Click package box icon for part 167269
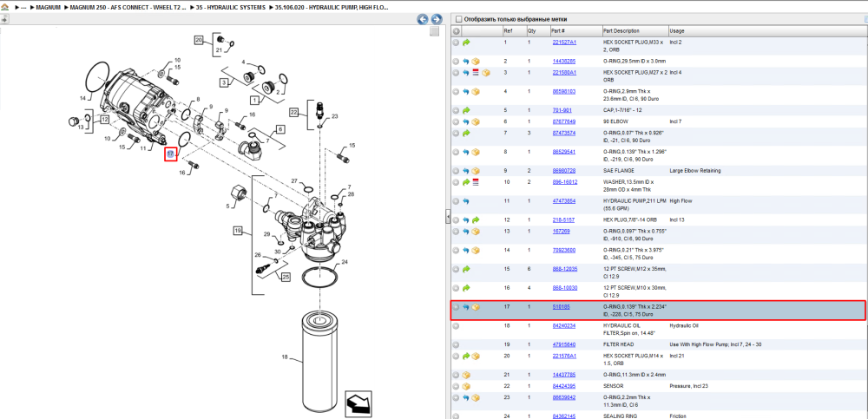 coord(476,232)
